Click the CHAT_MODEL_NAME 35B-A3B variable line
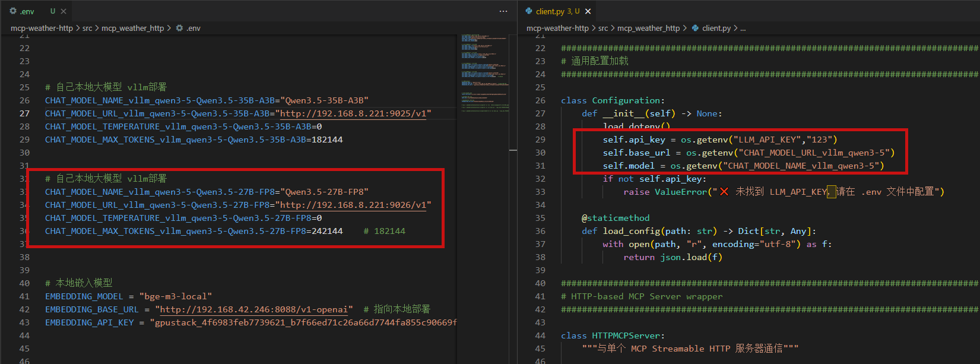 pyautogui.click(x=207, y=100)
